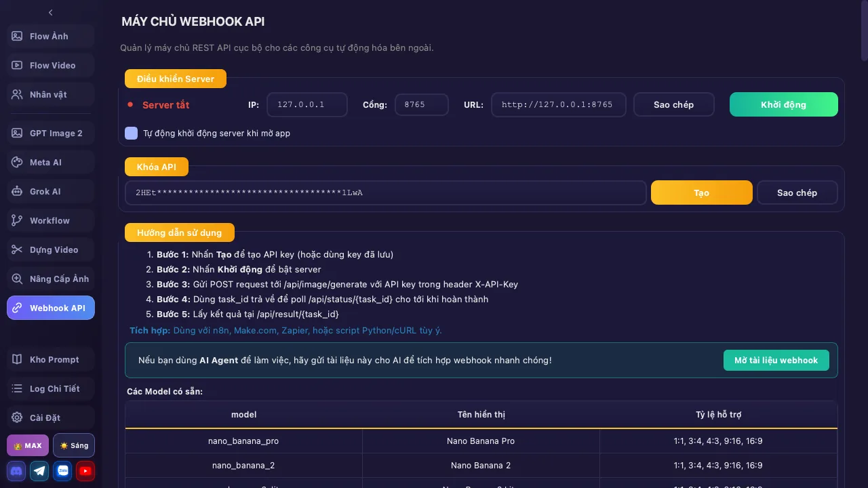Open Grok AI in sidebar
This screenshot has height=488, width=868.
[x=51, y=192]
